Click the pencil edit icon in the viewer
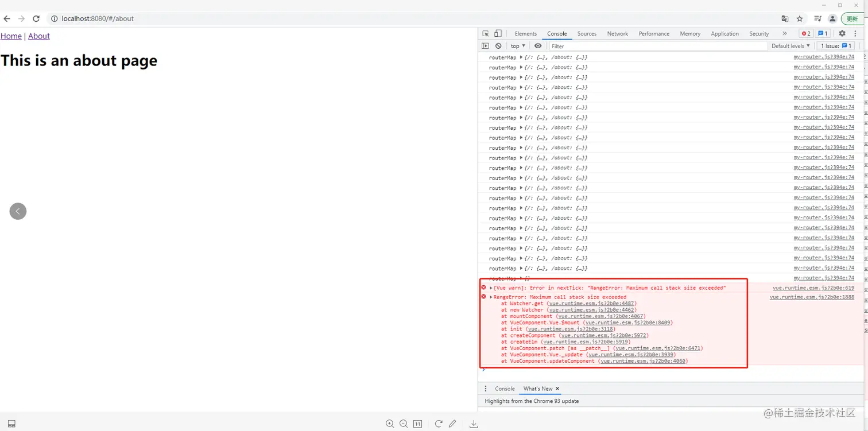 [452, 424]
